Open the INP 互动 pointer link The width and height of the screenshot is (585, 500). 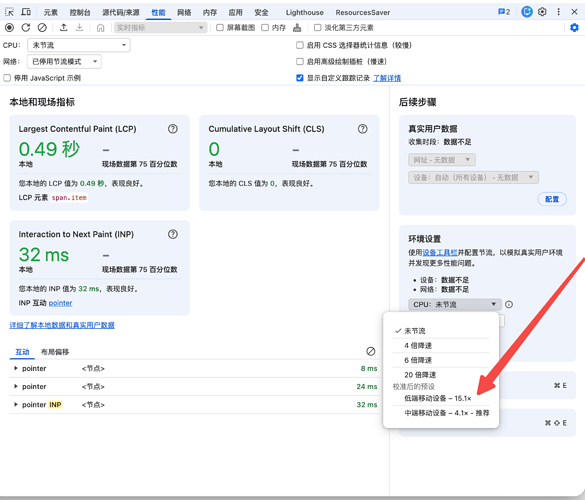60,303
